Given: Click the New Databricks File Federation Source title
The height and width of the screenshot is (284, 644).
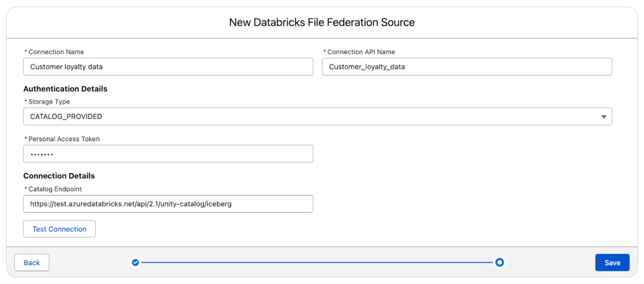Looking at the screenshot, I should point(322,22).
